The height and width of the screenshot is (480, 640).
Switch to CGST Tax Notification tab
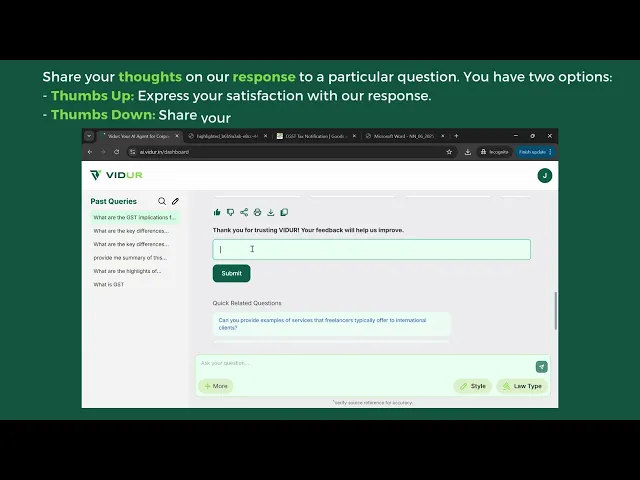[316, 136]
